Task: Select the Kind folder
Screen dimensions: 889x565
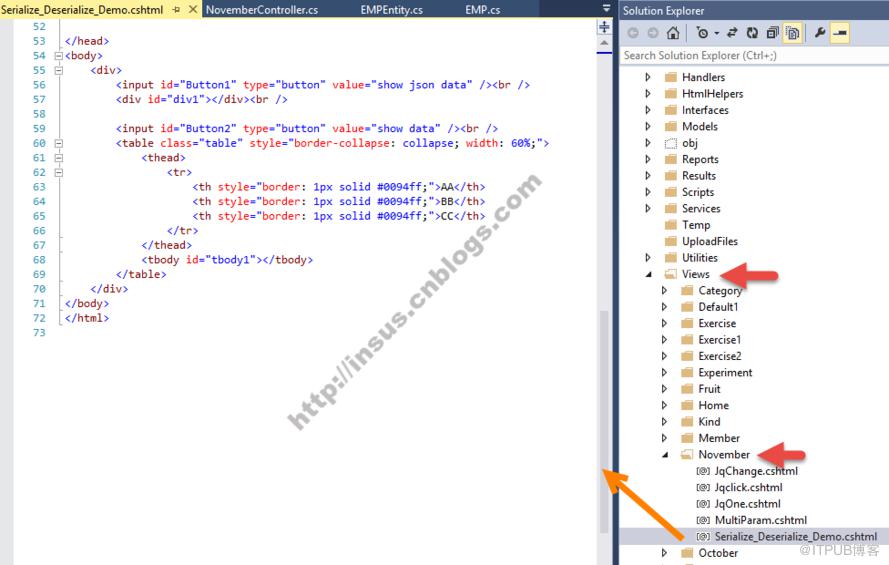Action: [x=709, y=422]
